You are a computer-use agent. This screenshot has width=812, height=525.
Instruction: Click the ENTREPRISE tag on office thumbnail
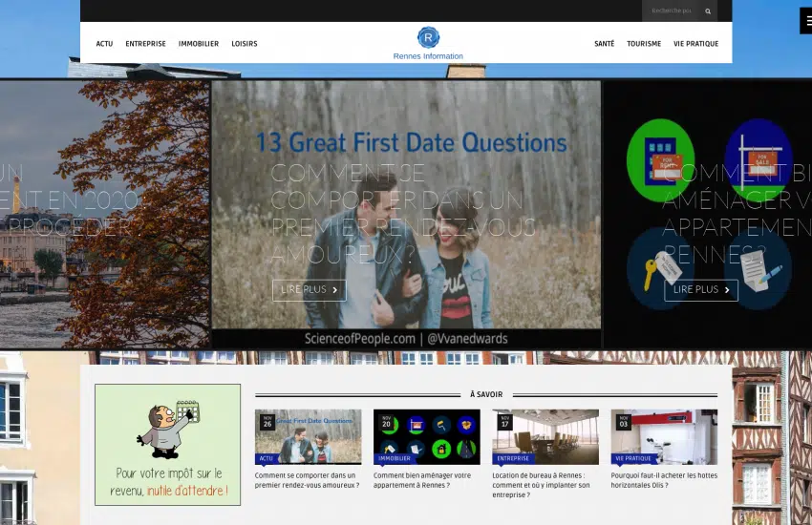pos(513,459)
